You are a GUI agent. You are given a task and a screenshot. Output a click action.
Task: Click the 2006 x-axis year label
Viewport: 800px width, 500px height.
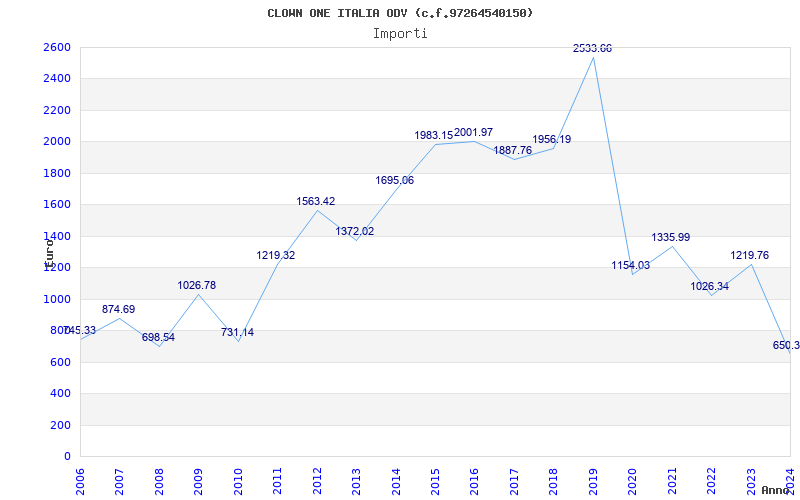(x=80, y=480)
